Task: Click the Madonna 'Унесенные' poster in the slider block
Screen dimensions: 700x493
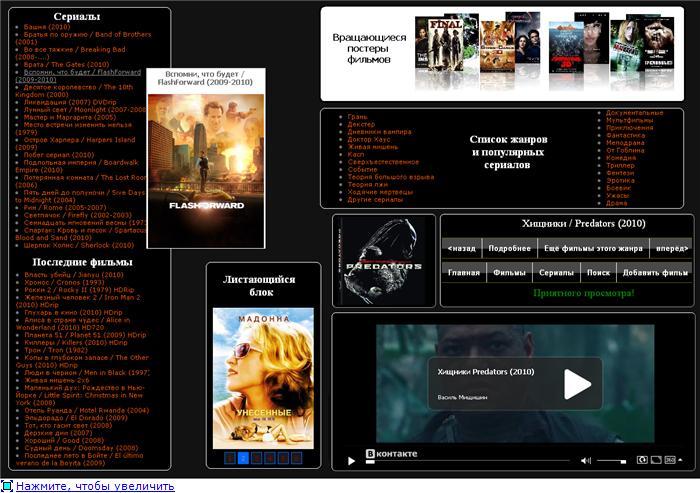Action: [x=263, y=378]
